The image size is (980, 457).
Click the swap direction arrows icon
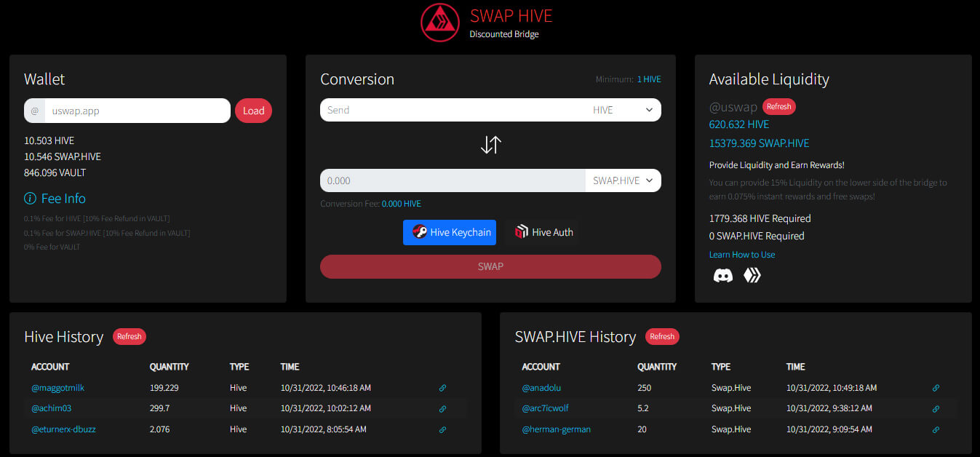tap(491, 144)
